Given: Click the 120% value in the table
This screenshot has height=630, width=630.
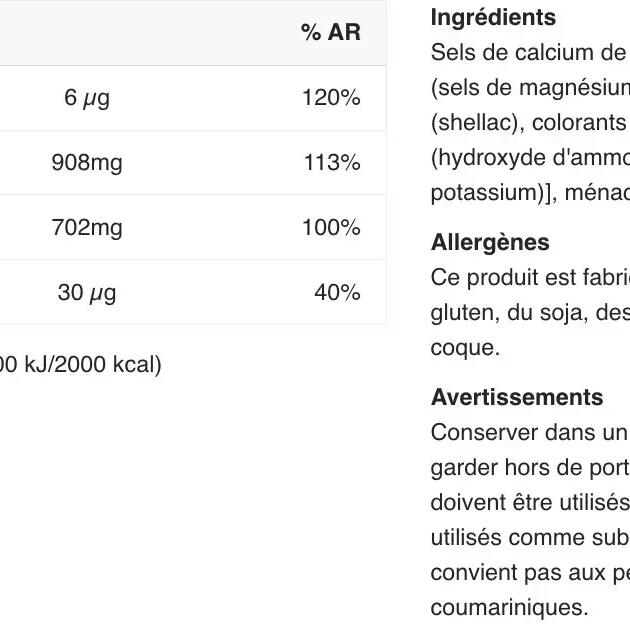Looking at the screenshot, I should coord(331,98).
